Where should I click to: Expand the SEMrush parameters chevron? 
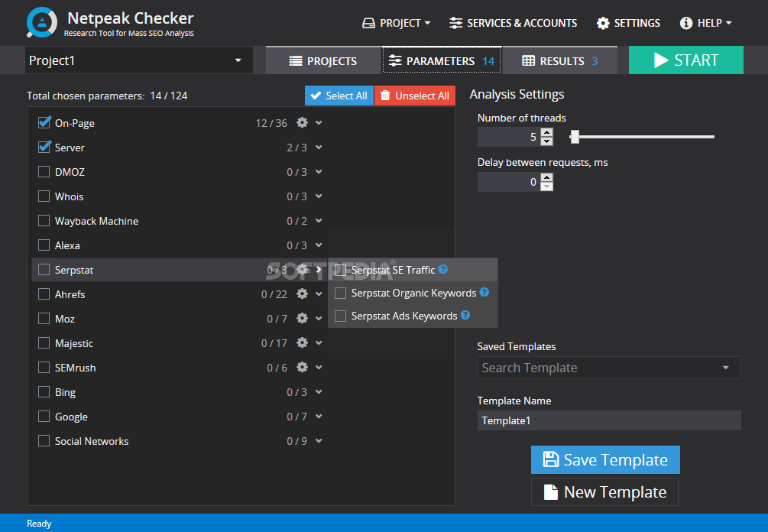[x=319, y=368]
